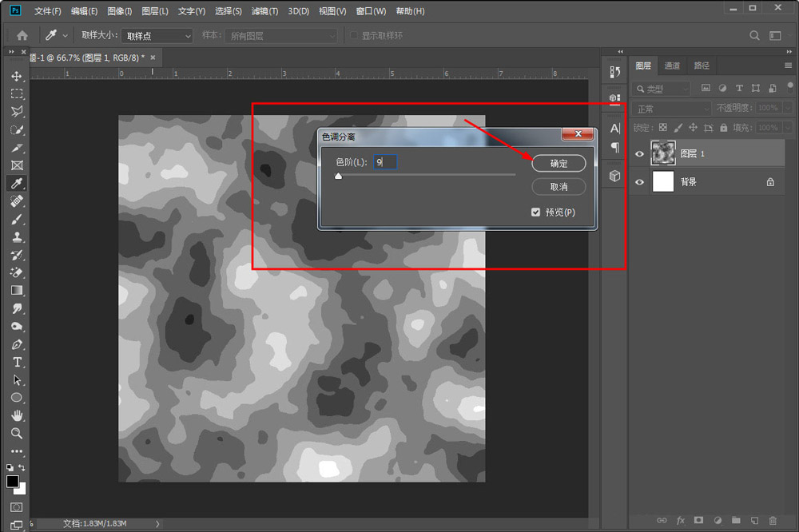799x532 pixels.
Task: Select the Move tool
Action: [x=17, y=76]
